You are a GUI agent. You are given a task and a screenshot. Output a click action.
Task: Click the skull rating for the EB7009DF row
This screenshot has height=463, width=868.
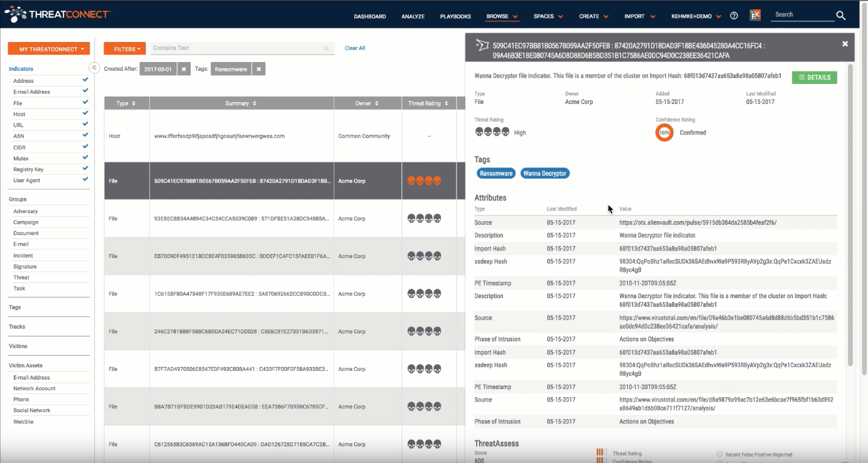click(x=425, y=256)
